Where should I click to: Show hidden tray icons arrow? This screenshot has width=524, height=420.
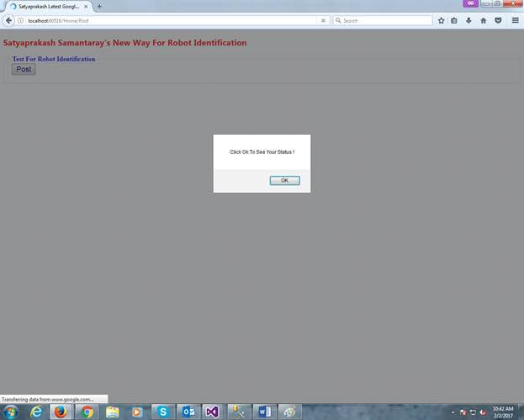pos(453,412)
